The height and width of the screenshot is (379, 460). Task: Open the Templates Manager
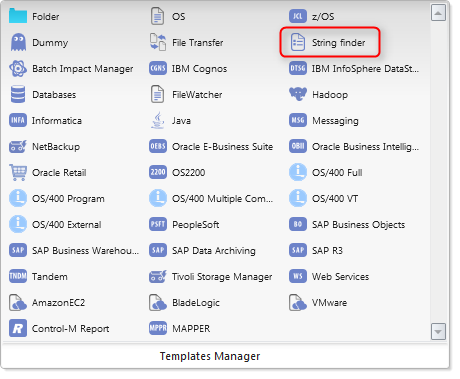[210, 356]
